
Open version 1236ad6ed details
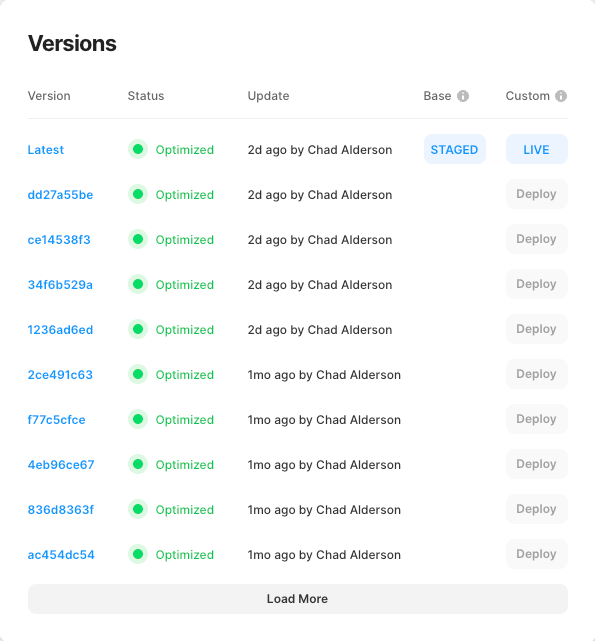pyautogui.click(x=60, y=329)
